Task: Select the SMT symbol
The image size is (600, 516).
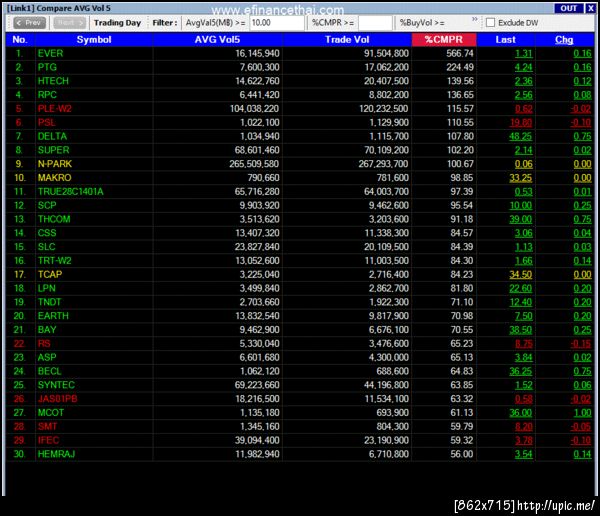Action: (47, 426)
